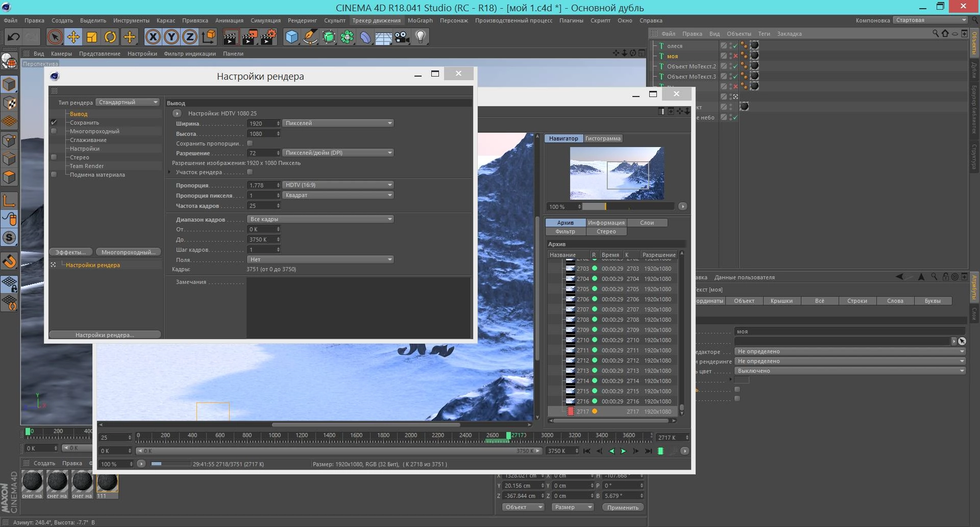Open the deformer objects icon
This screenshot has width=980, height=527.
point(365,37)
